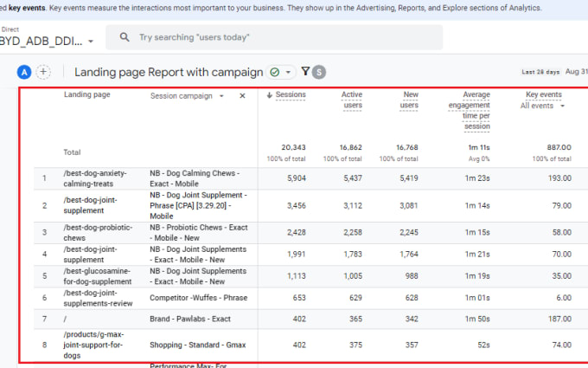Click the Total row label
Viewport: 588px width, 368px height.
(72, 152)
